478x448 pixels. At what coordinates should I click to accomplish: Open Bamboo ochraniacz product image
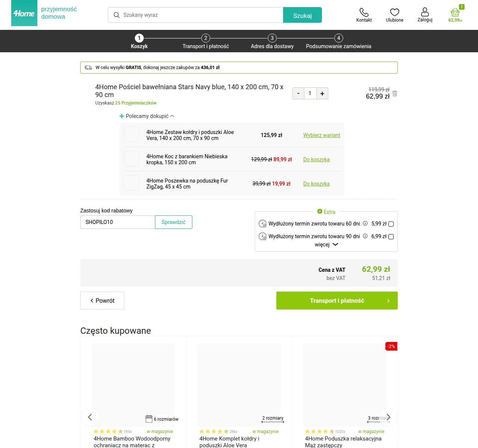click(133, 385)
